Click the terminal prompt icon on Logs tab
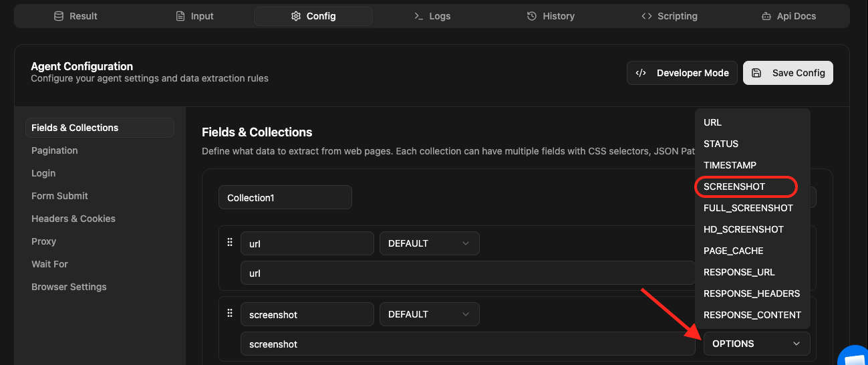 [x=419, y=16]
